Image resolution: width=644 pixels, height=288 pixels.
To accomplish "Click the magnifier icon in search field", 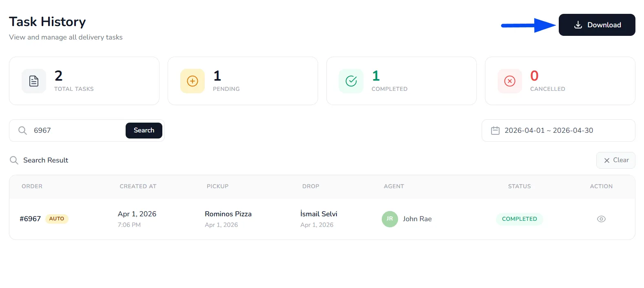I will point(23,130).
